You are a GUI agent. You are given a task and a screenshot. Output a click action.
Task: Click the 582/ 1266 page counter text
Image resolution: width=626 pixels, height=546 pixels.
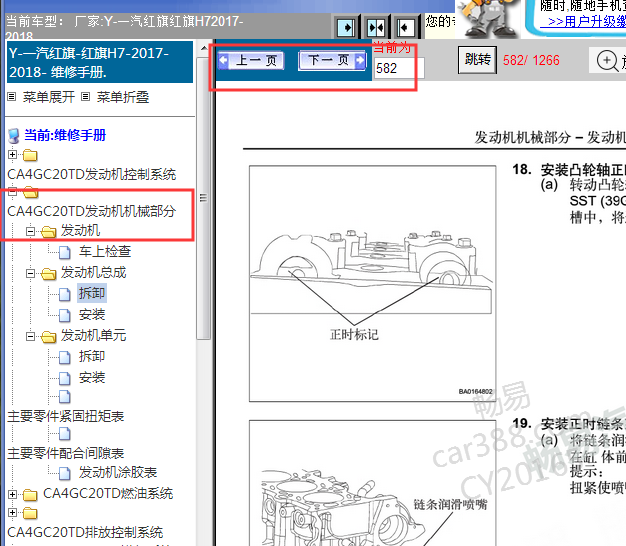pyautogui.click(x=531, y=60)
